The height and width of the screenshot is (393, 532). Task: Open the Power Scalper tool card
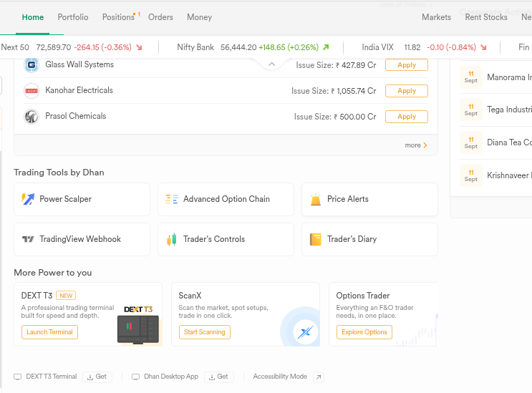coord(82,200)
